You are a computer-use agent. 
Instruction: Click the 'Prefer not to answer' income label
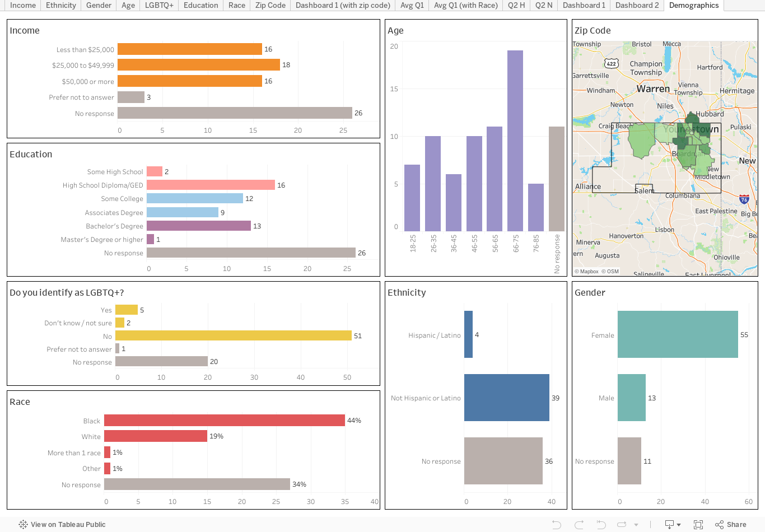click(81, 97)
